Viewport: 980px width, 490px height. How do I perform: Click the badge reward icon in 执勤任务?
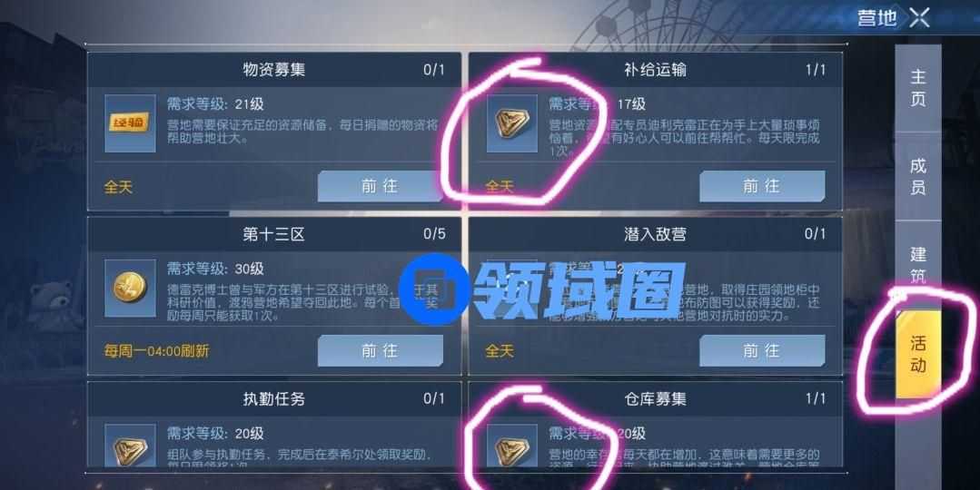(130, 446)
